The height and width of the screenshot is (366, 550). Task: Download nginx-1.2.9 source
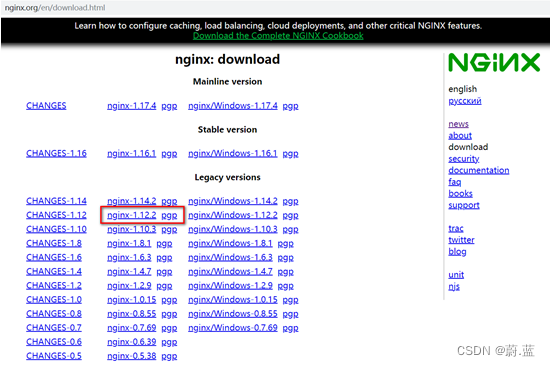pos(129,285)
